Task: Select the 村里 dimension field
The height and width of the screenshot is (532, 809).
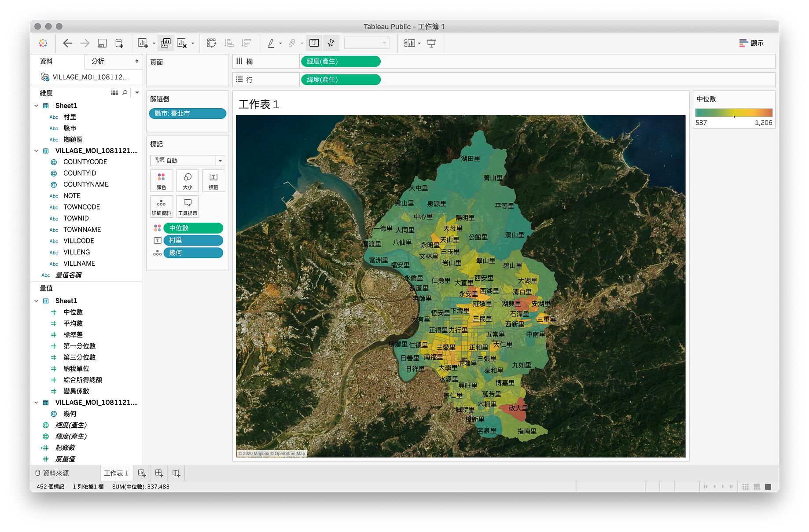Action: (70, 117)
